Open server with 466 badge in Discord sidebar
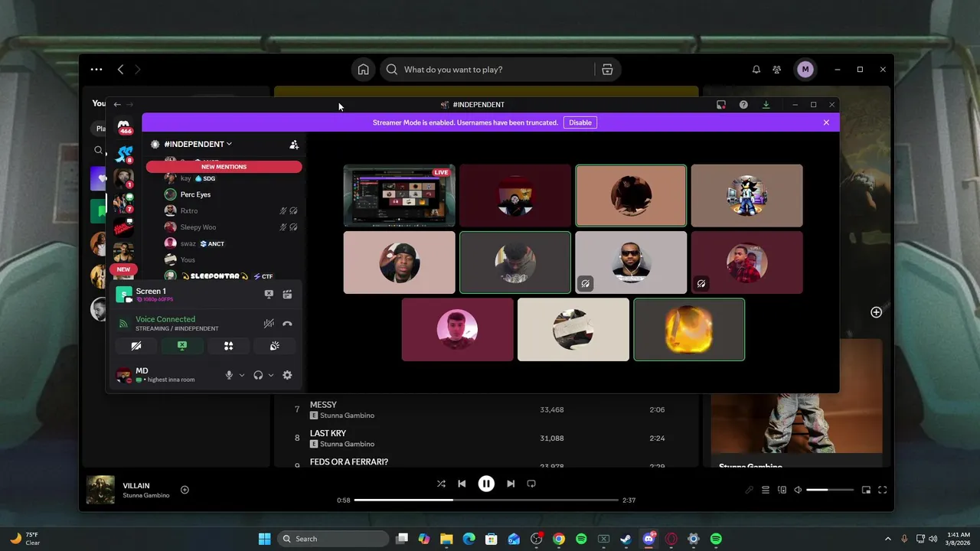Screen dimensions: 980x551 tap(123, 127)
